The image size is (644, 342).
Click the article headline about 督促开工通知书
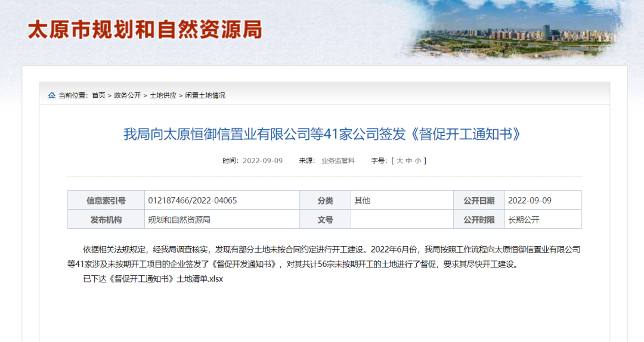point(322,134)
